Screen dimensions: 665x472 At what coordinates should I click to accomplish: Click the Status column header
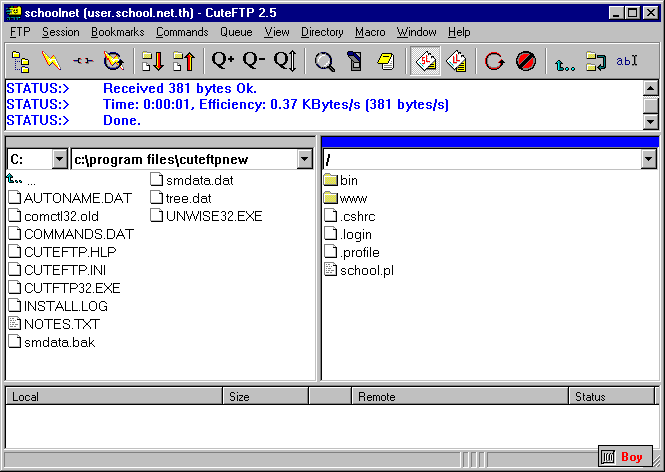612,397
